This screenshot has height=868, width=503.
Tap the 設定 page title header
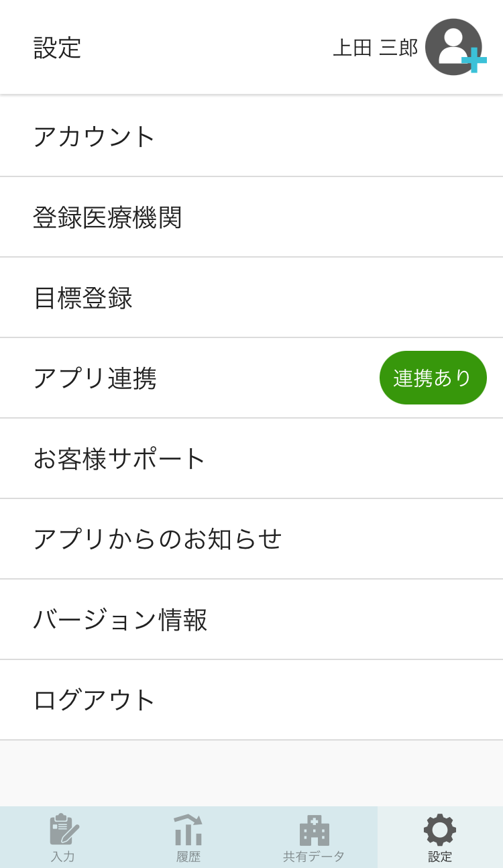tap(58, 48)
